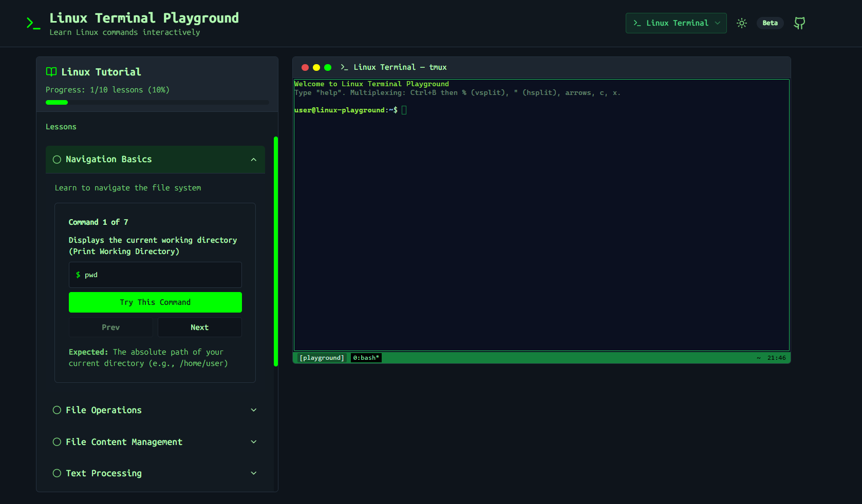Click the Beta badge

[770, 23]
